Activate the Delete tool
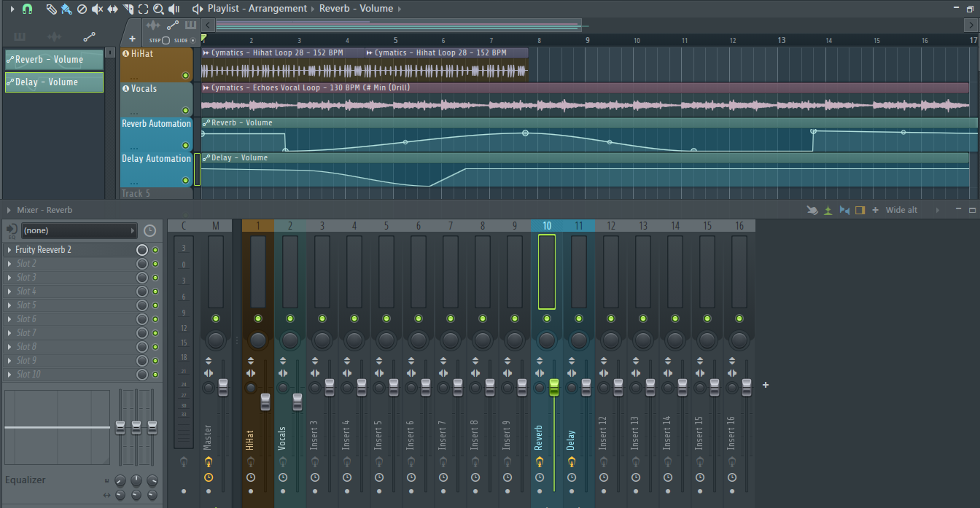980x508 pixels. pos(82,9)
